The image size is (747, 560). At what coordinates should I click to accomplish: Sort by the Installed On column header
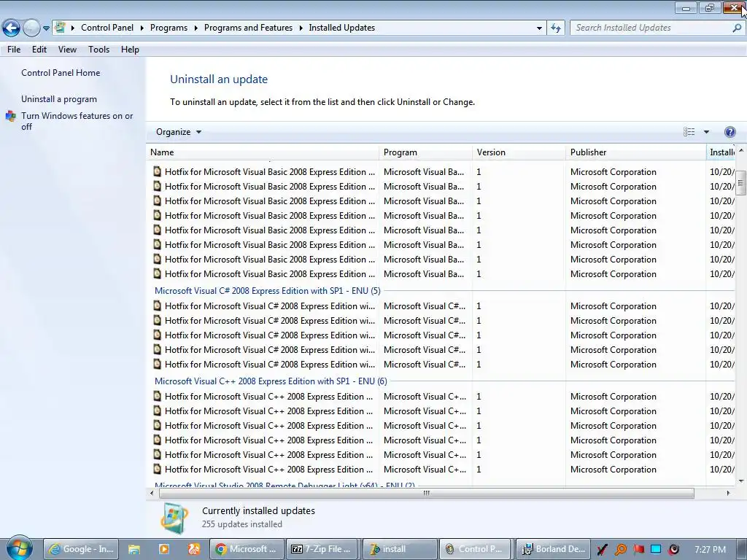(x=721, y=152)
